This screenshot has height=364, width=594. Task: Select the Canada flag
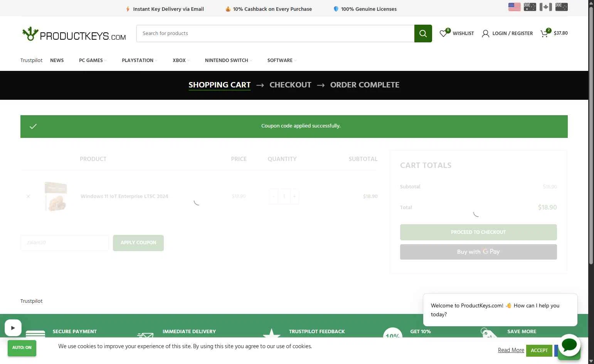point(546,7)
